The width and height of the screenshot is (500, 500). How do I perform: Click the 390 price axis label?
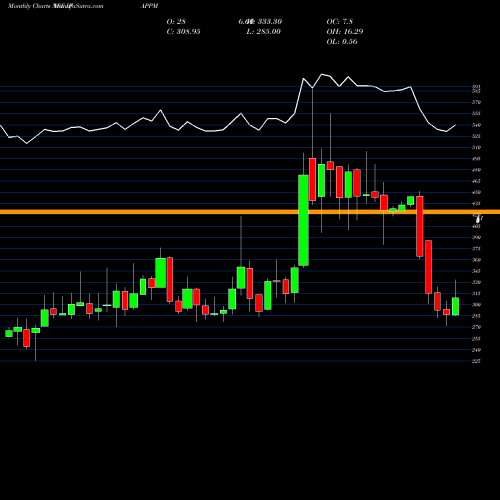pyautogui.click(x=476, y=237)
